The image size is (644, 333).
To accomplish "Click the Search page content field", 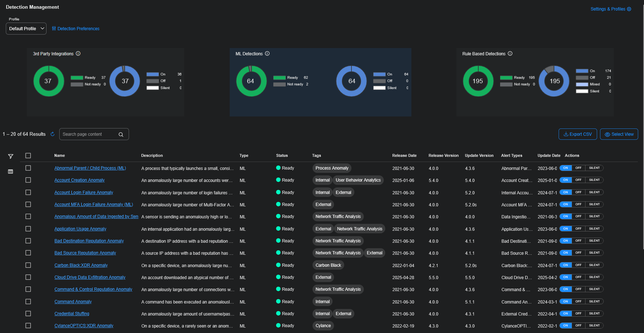I will click(89, 134).
